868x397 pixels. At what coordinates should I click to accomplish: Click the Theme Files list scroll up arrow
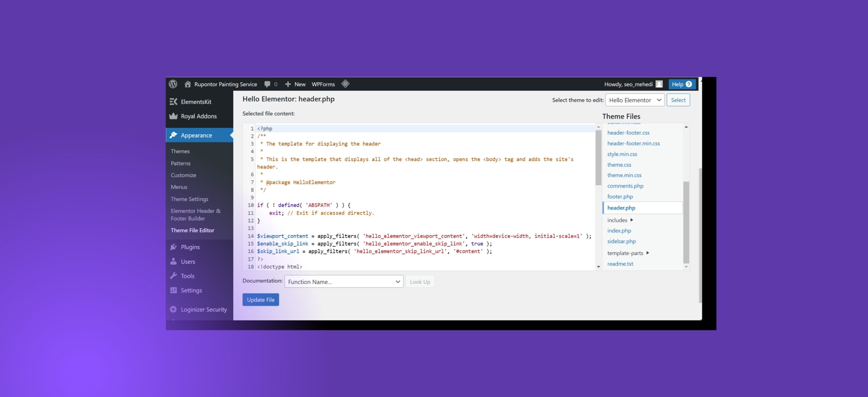[686, 127]
